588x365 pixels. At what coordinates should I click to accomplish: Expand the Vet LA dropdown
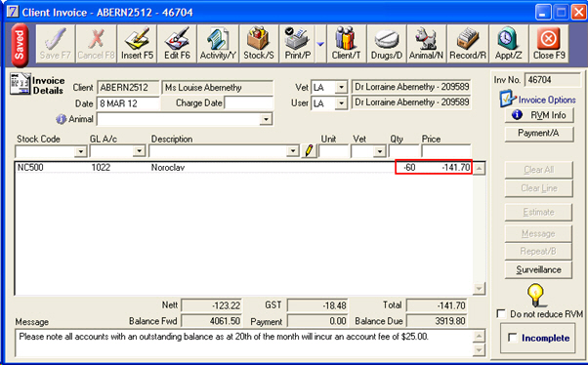coord(341,88)
